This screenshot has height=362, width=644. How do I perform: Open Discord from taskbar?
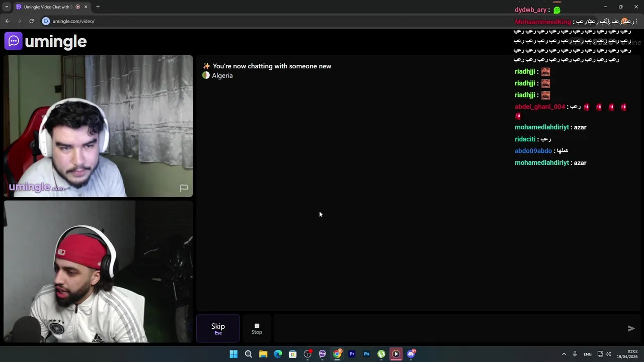pos(411,354)
